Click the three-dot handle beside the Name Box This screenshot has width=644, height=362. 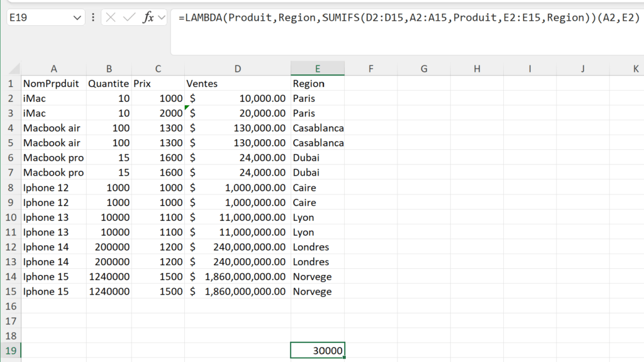click(x=93, y=17)
